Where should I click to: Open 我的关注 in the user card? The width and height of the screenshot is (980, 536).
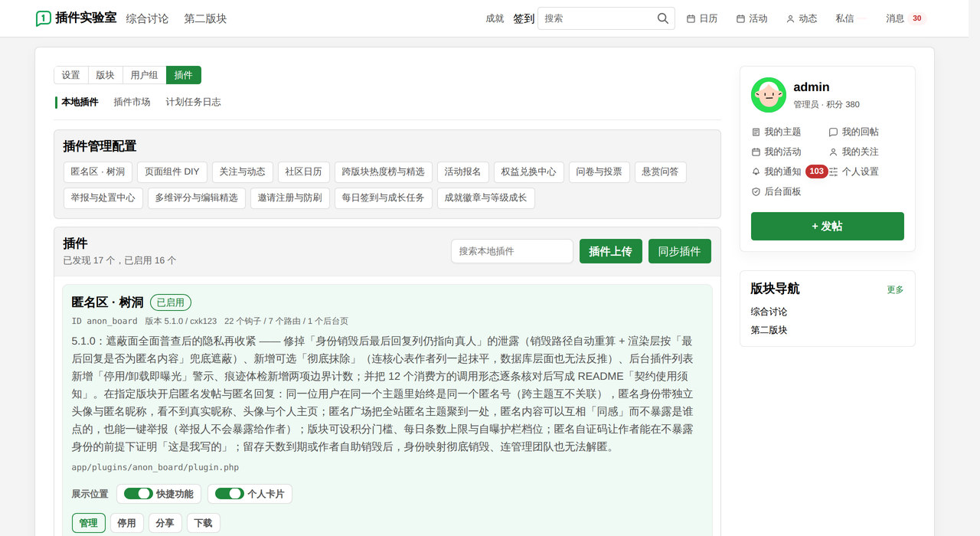coord(854,152)
